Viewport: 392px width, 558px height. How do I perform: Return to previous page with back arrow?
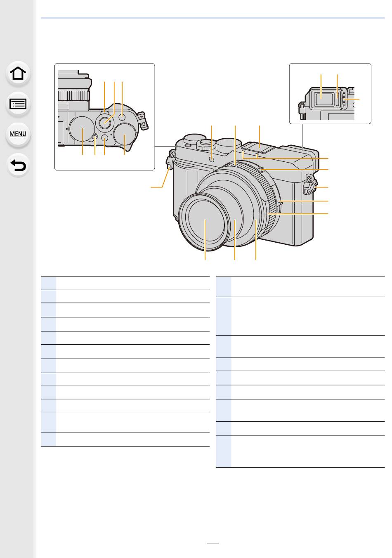[x=18, y=165]
